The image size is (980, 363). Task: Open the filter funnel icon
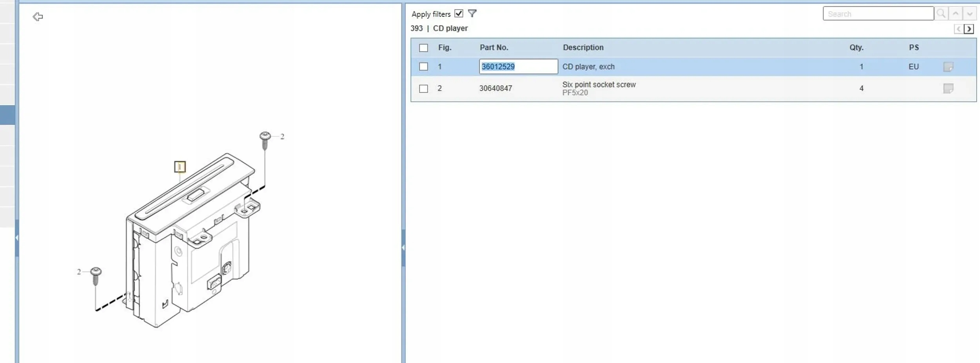click(x=472, y=14)
